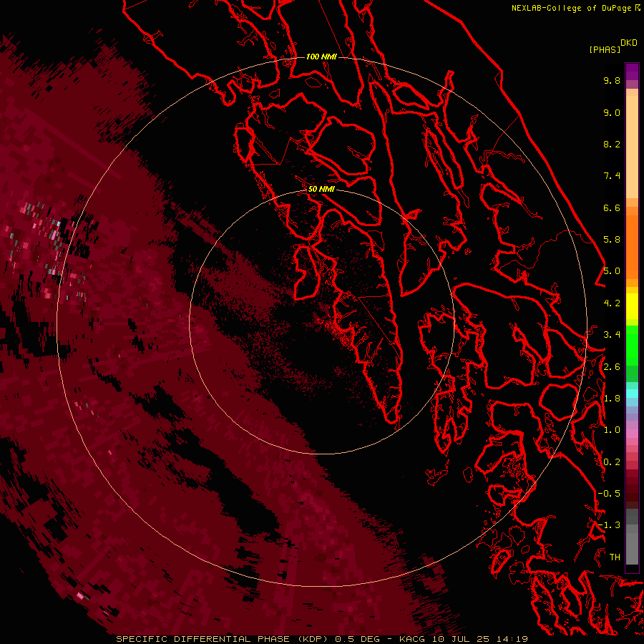Click the -1.3 value on color scale

pyautogui.click(x=609, y=525)
